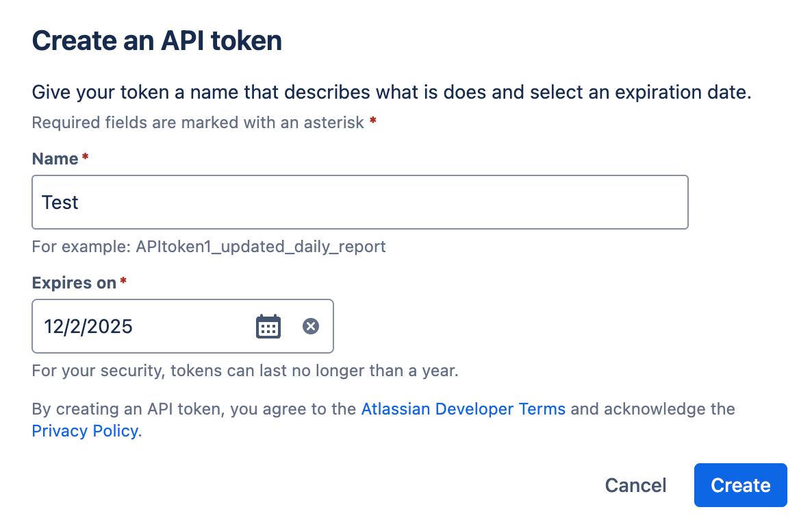Click inside the Name field containing Test
This screenshot has width=812, height=529.
pyautogui.click(x=274, y=202)
